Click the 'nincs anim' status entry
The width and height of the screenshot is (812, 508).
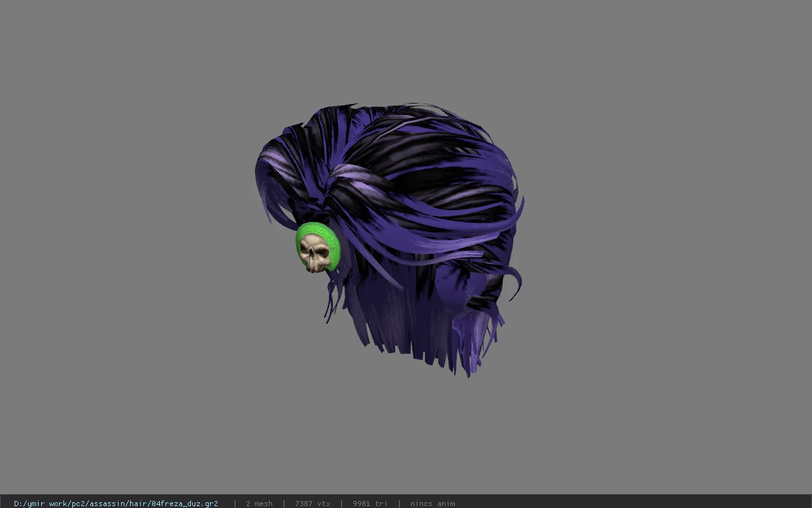pos(433,504)
